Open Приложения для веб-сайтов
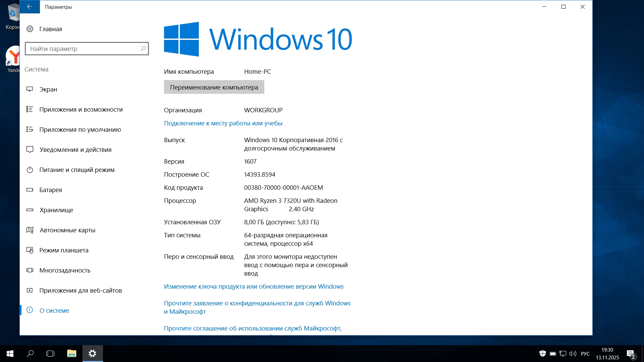The image size is (644, 362). click(x=80, y=291)
